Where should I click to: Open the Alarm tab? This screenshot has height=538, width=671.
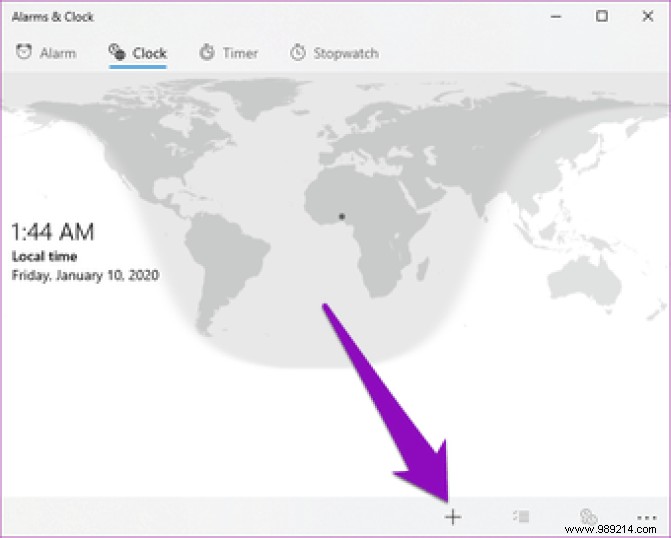(46, 53)
